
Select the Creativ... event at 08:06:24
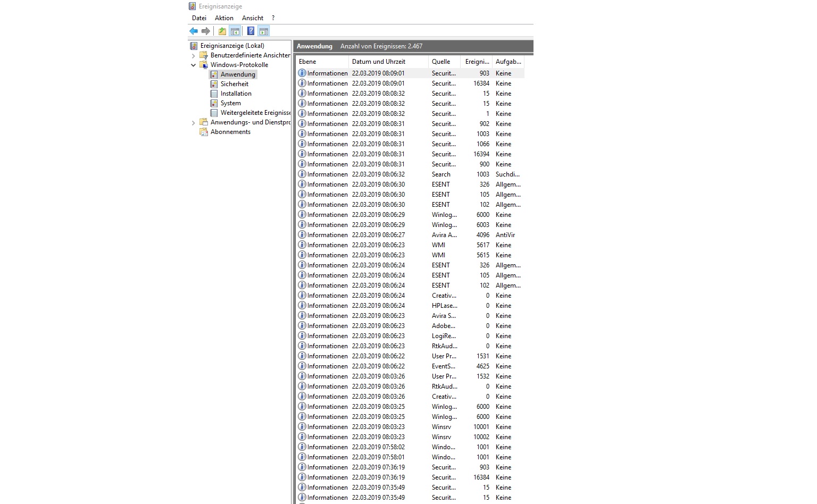pos(410,295)
